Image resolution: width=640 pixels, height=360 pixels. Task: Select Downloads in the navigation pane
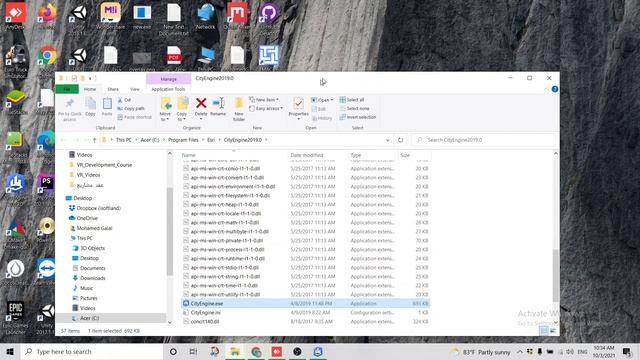point(93,278)
